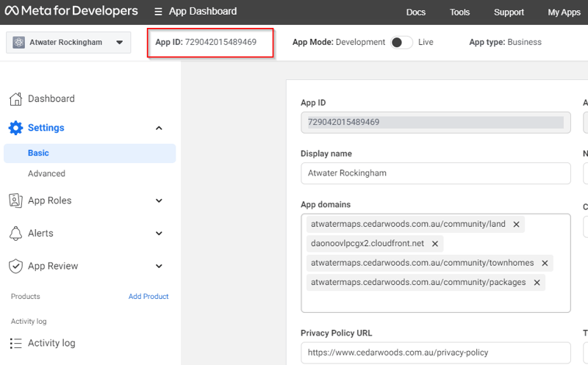The image size is (588, 365).
Task: Open App Review in the sidebar
Action: (53, 266)
